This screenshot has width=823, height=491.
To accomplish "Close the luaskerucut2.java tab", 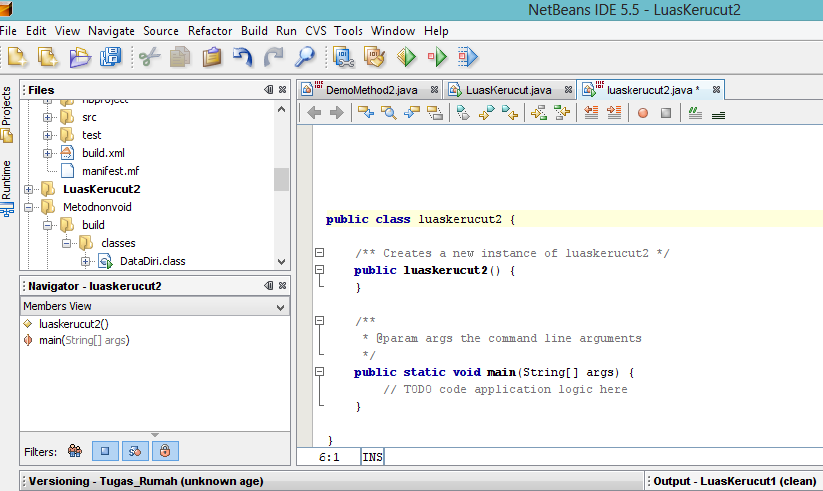I will click(x=716, y=90).
